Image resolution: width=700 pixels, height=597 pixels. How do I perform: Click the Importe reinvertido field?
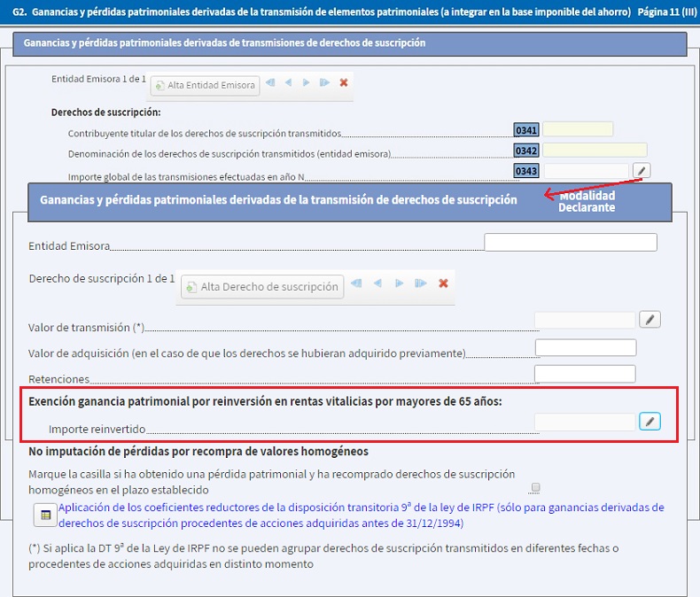tap(585, 423)
